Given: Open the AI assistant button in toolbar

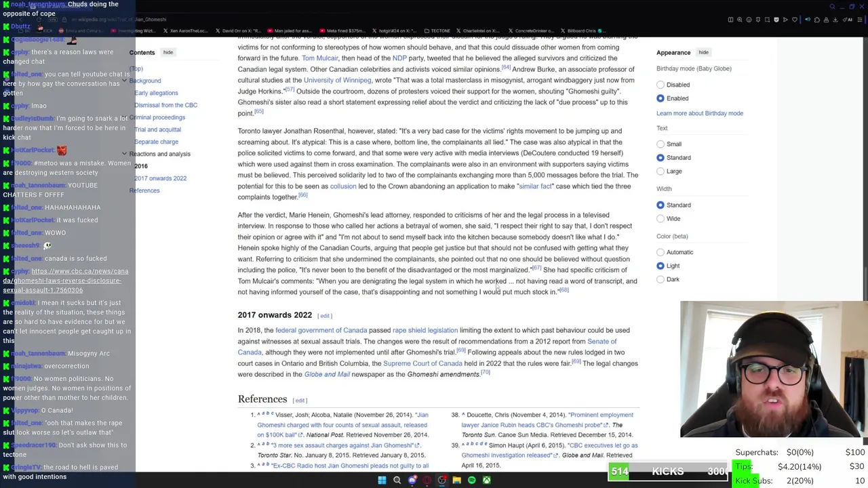Looking at the screenshot, I should pyautogui.click(x=848, y=20).
